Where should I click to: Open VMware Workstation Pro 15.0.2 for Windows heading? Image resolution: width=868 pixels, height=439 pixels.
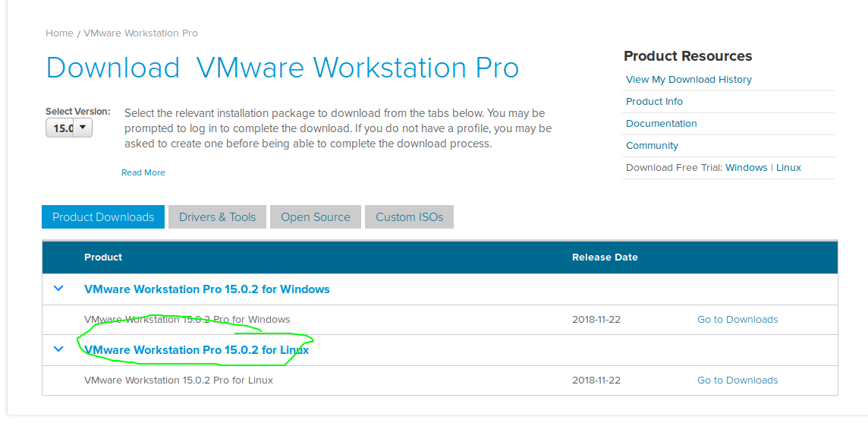[207, 289]
